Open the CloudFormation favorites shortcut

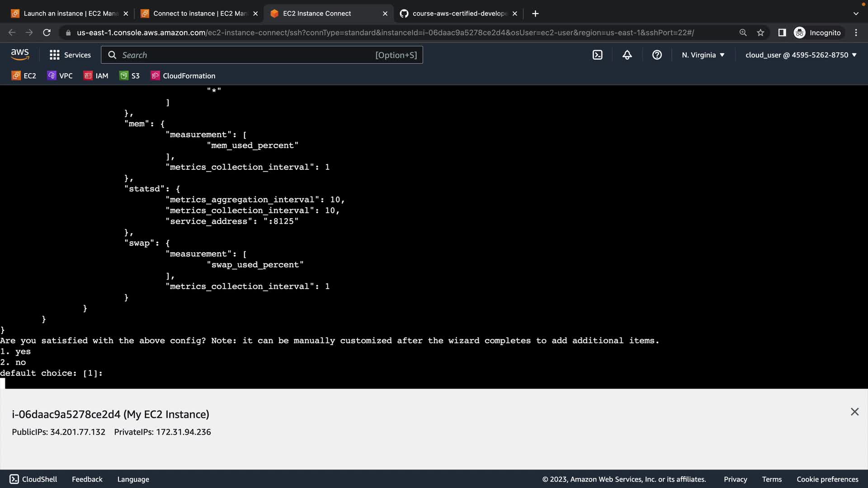pos(183,75)
